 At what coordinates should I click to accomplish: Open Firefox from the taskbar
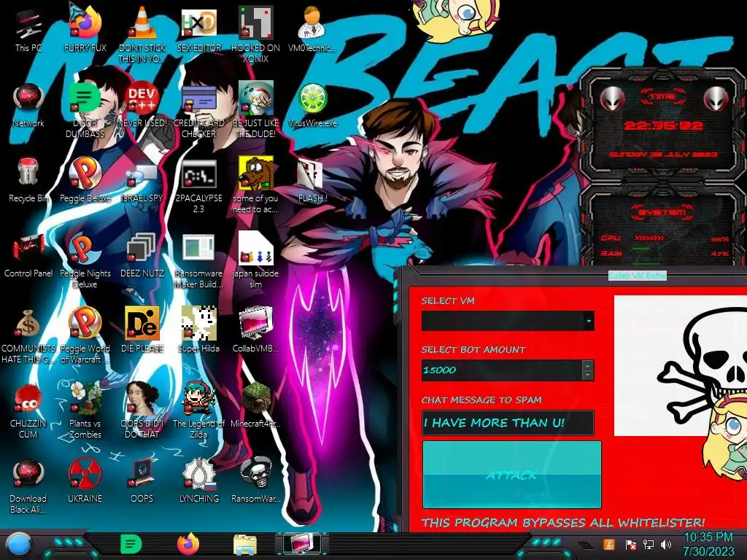tap(188, 544)
